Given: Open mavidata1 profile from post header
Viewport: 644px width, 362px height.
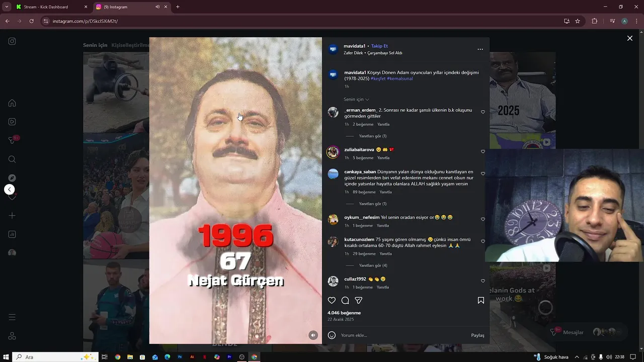Looking at the screenshot, I should [354, 46].
